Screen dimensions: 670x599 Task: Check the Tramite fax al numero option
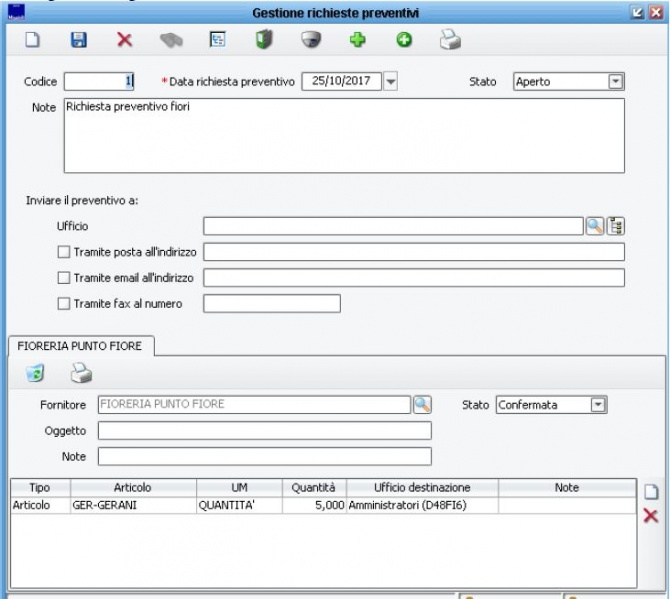[64, 304]
